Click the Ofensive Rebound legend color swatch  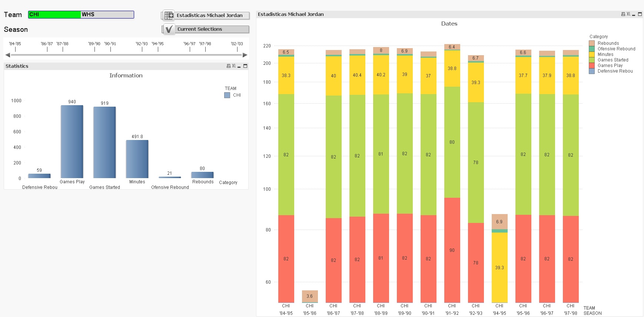click(x=592, y=49)
